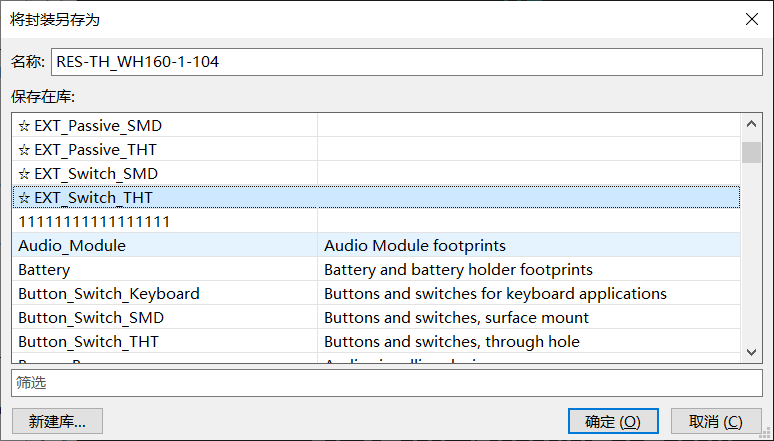774x441 pixels.
Task: Close the save footprint dialog window
Action: 750,19
